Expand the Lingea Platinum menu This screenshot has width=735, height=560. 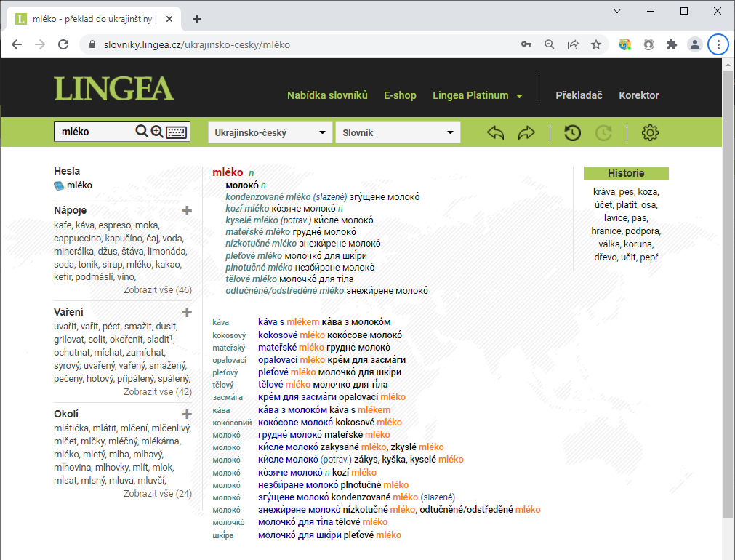477,95
